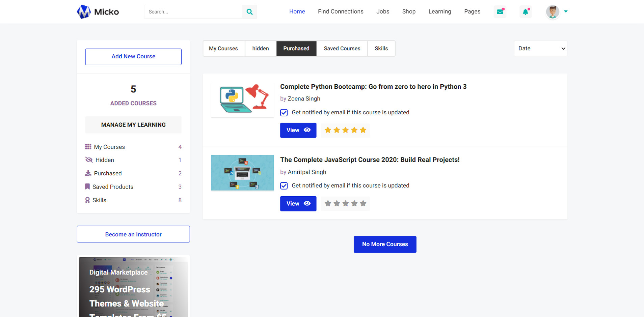Click the Saved Products bookmark icon
This screenshot has height=317, width=644.
[x=87, y=186]
